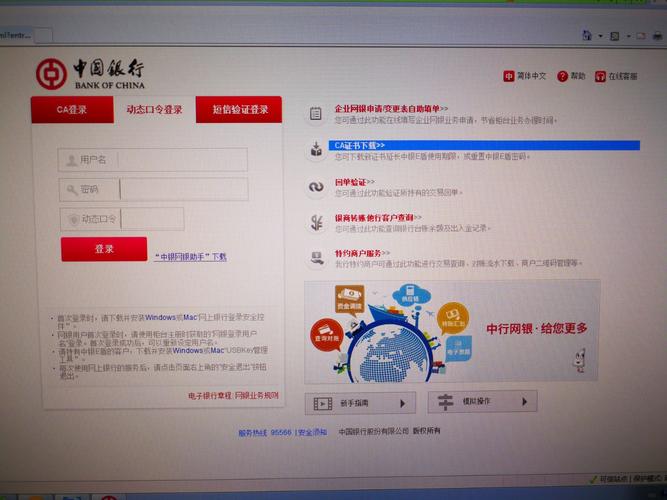Open the 网银业务规则 link
The image size is (667, 500).
tap(257, 395)
